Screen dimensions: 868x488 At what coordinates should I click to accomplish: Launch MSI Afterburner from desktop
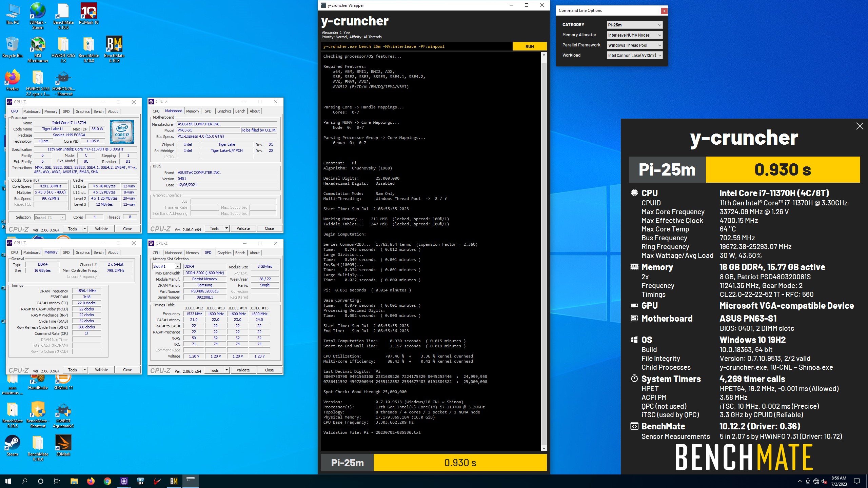point(38,49)
